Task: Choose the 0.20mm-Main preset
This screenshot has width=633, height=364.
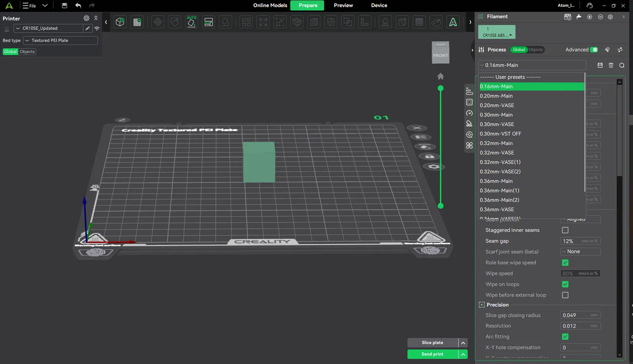Action: (532, 96)
